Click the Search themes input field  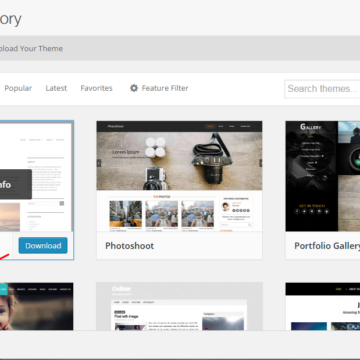[x=322, y=89]
